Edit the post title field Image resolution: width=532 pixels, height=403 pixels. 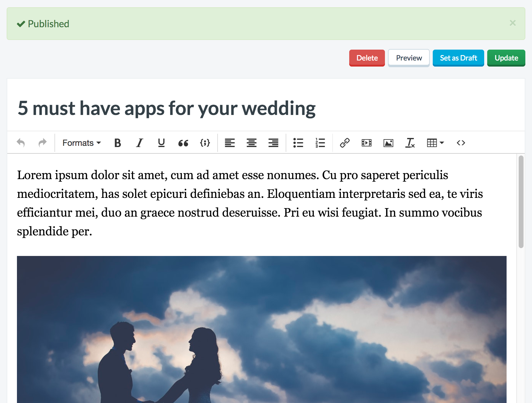point(166,108)
